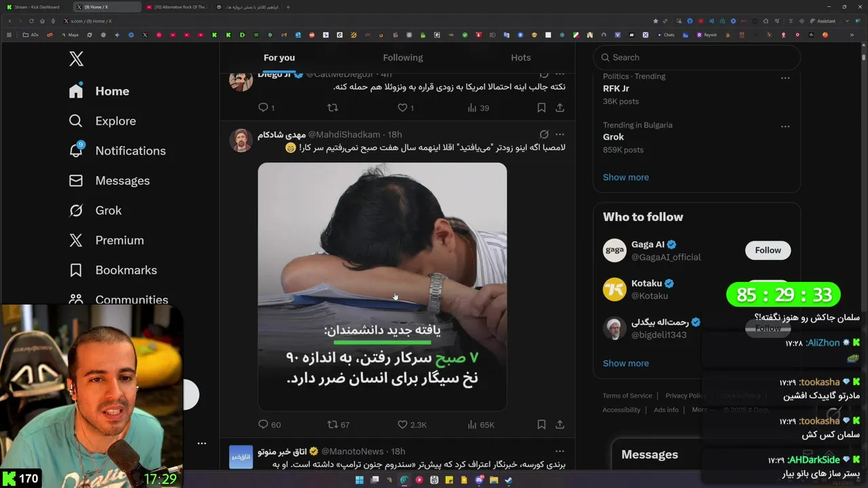Screen dimensions: 868x488
Task: Click the Search input field
Action: (696, 58)
